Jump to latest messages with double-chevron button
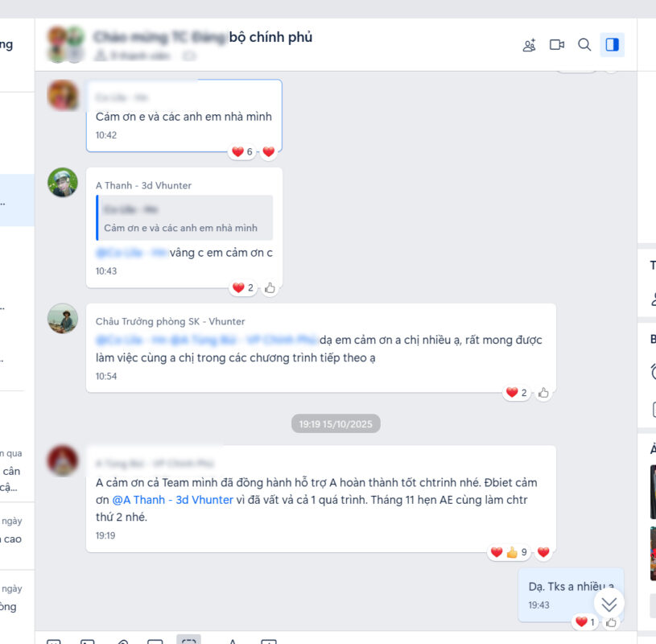Screen dimensions: 656x644 click(609, 605)
